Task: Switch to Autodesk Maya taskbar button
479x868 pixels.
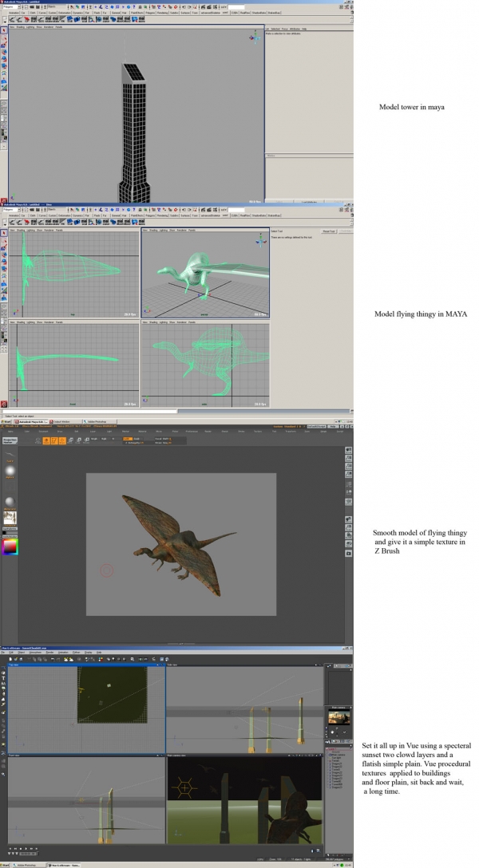Action: pyautogui.click(x=32, y=421)
